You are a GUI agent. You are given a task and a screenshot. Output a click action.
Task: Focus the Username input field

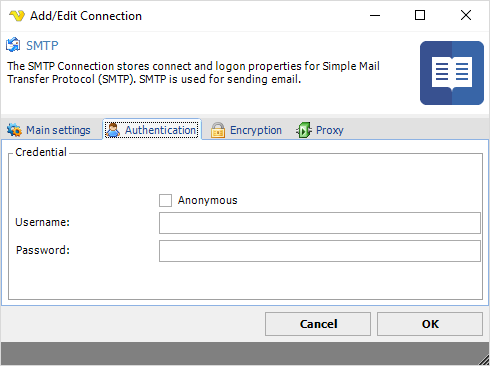tap(320, 223)
